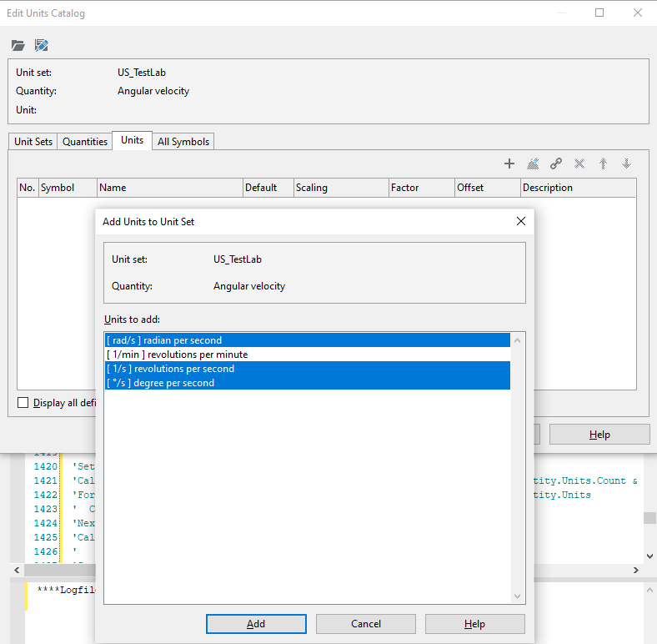Click the new unit icon beside plus
Screen dimensions: 657x644
pos(533,164)
